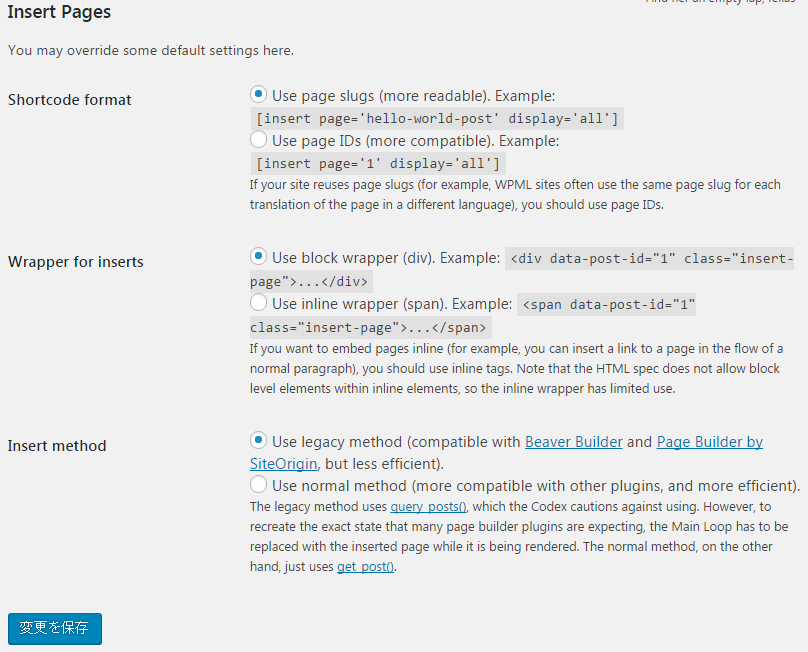This screenshot has height=652, width=808.
Task: Open the Beaver Builder link
Action: pos(573,442)
